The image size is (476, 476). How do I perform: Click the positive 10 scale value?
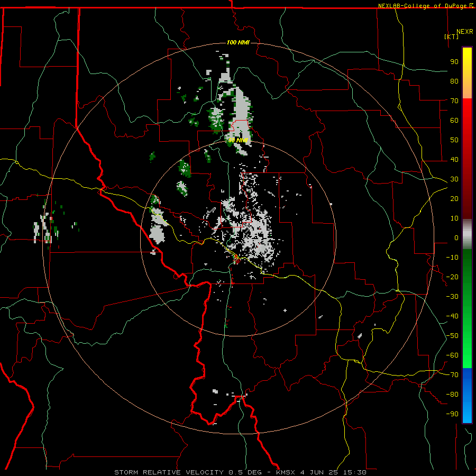point(454,218)
